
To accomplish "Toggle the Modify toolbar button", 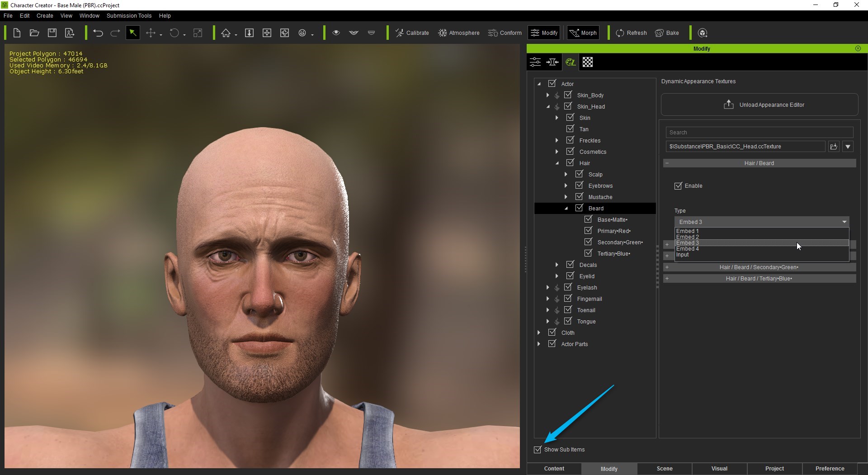I will [544, 33].
